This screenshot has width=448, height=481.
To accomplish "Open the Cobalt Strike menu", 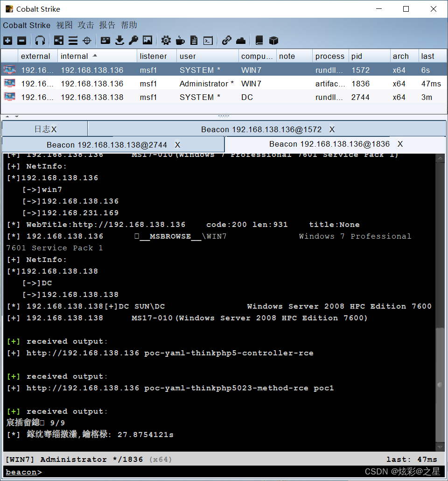I will [27, 25].
